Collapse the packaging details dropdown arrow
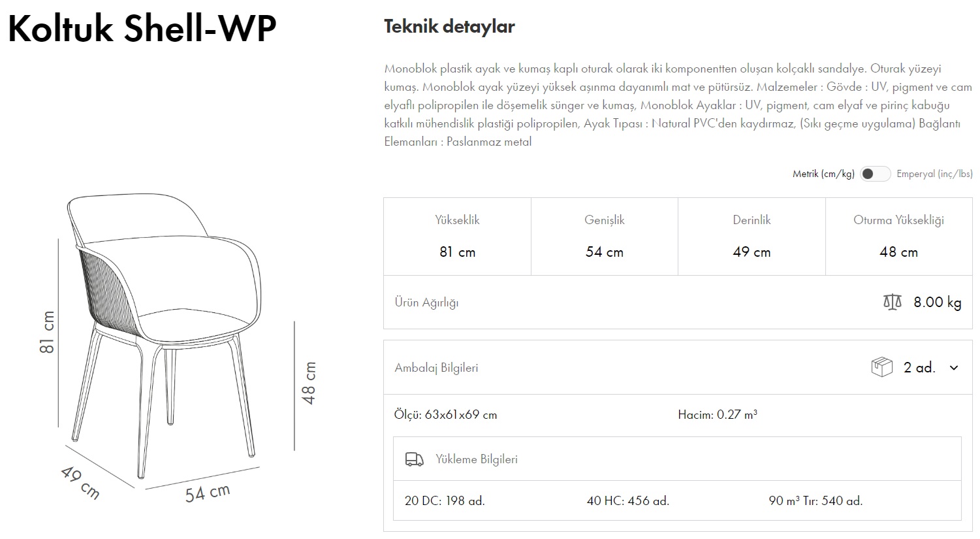Screen dimensions: 980x539 953,367
